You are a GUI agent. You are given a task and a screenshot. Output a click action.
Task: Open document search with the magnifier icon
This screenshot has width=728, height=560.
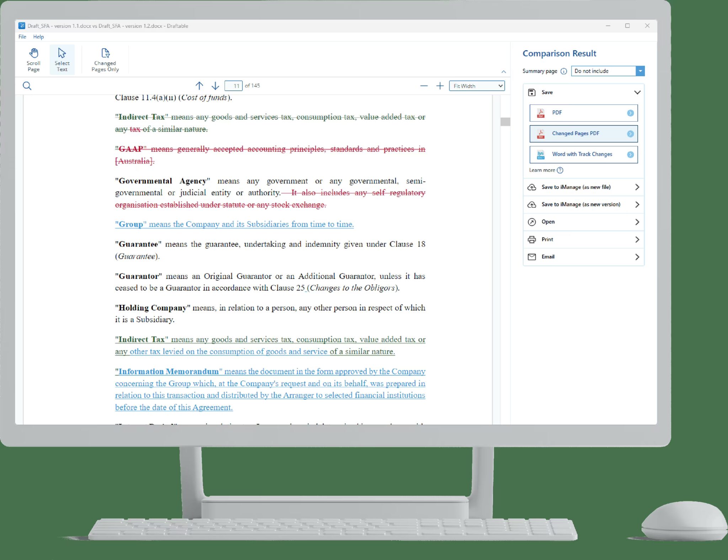(27, 86)
